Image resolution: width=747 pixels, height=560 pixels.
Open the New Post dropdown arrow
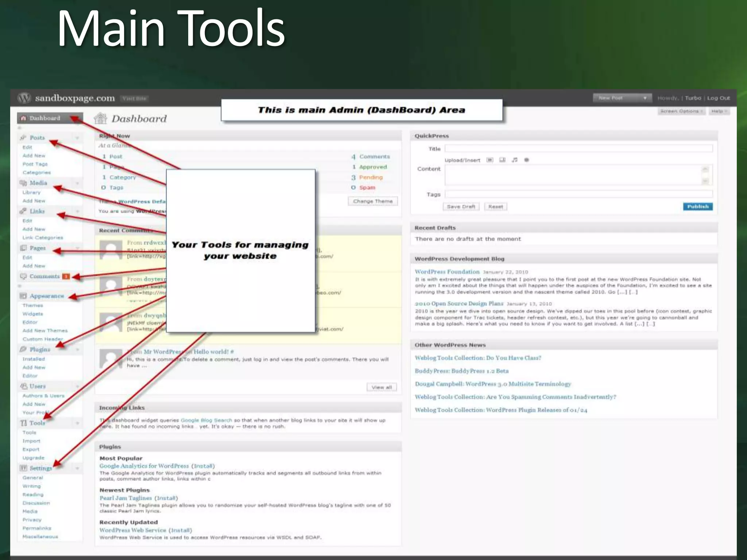[x=645, y=98]
